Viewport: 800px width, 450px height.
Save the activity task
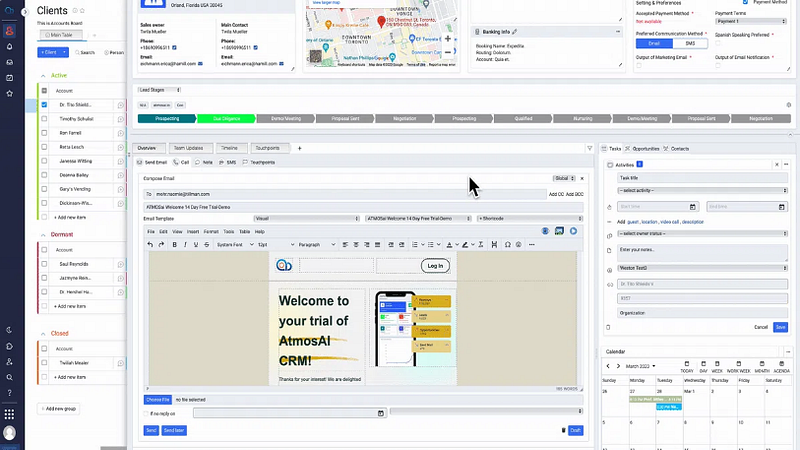click(x=780, y=327)
